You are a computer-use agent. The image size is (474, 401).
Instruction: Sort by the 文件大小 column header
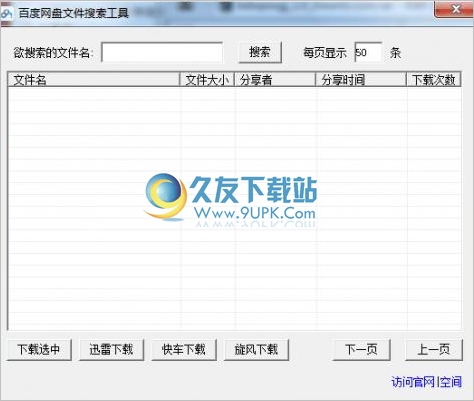click(207, 80)
